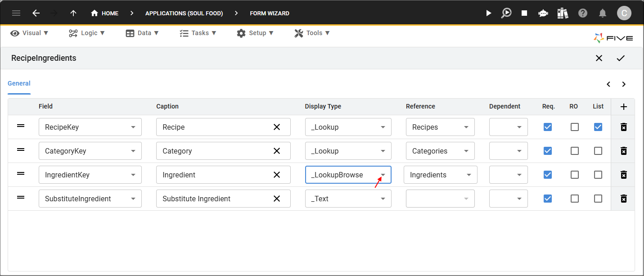Screen dimensions: 644x276
Task: Add a new field row with plus icon
Action: click(x=624, y=107)
